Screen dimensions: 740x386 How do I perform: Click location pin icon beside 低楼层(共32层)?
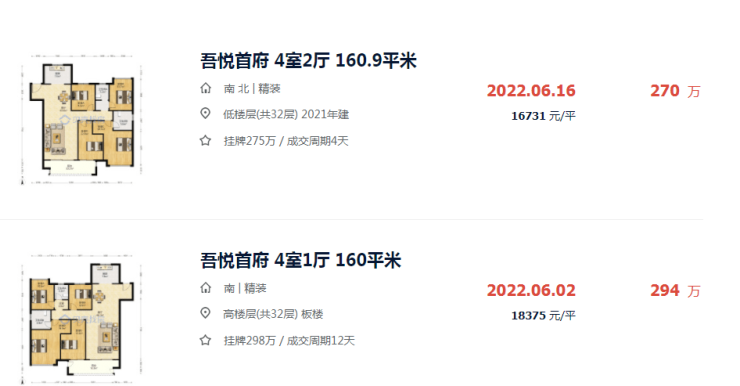coord(205,114)
